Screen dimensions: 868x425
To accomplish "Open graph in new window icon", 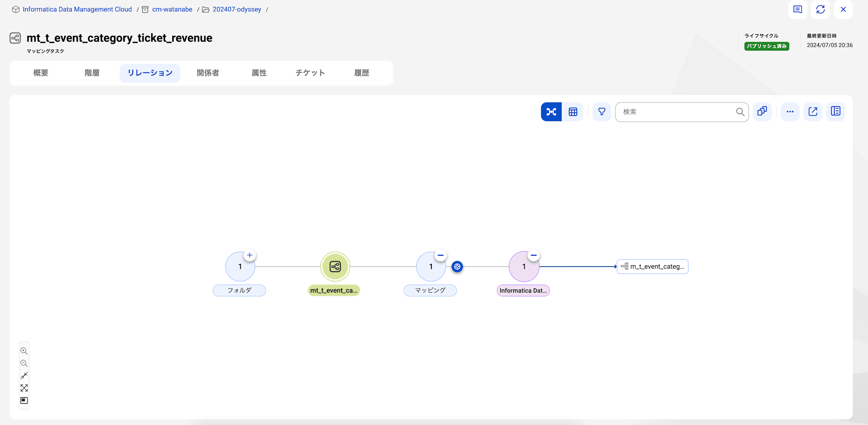I will click(x=813, y=112).
